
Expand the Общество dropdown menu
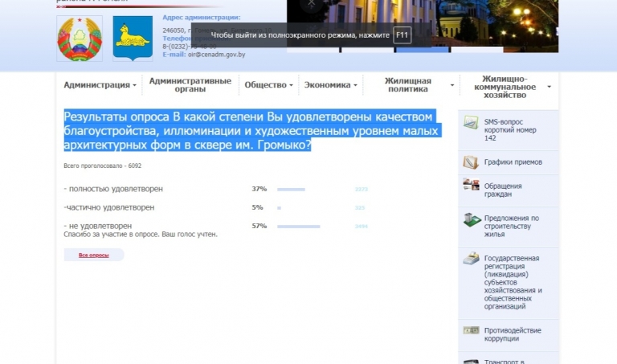coord(269,85)
